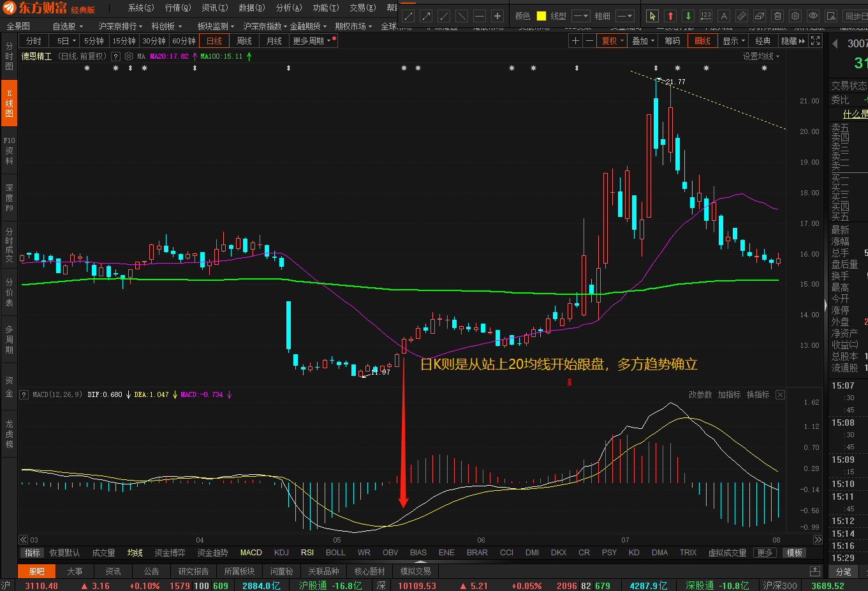The image size is (868, 591).
Task: Open the 股吧 bottom tab
Action: [37, 571]
